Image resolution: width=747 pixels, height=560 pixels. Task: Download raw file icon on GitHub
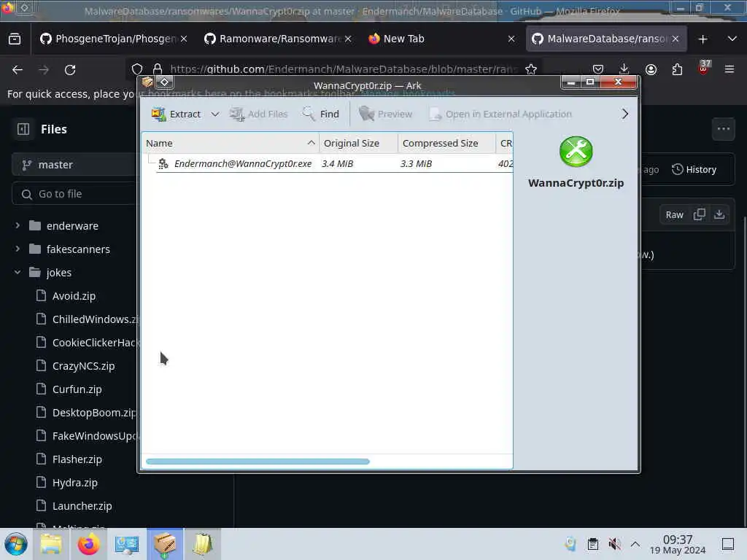click(719, 215)
